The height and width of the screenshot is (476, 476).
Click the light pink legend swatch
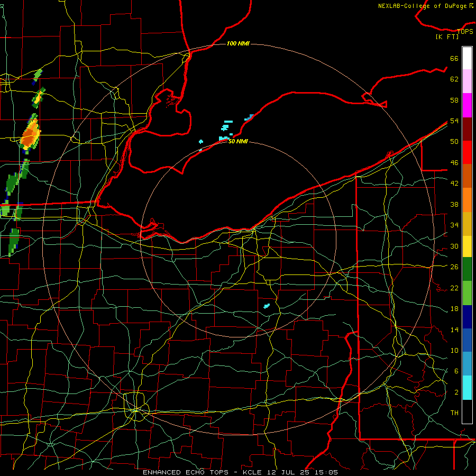pyautogui.click(x=467, y=81)
